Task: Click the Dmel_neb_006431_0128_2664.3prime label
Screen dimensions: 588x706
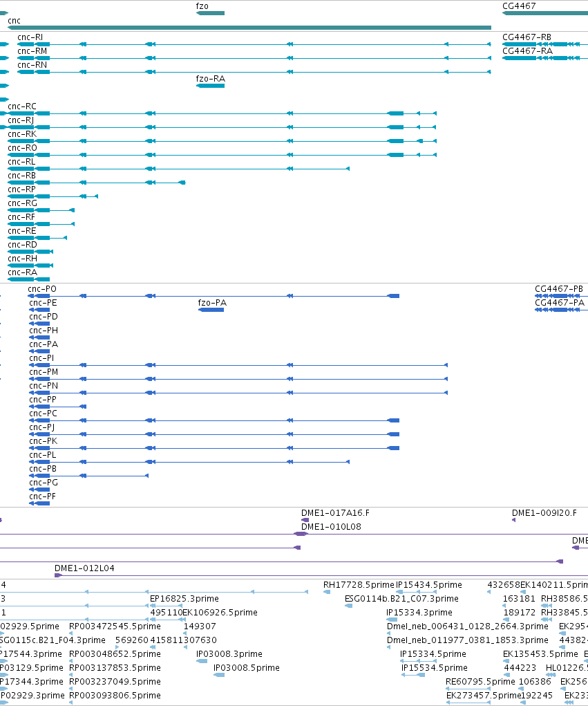Action: (x=468, y=626)
